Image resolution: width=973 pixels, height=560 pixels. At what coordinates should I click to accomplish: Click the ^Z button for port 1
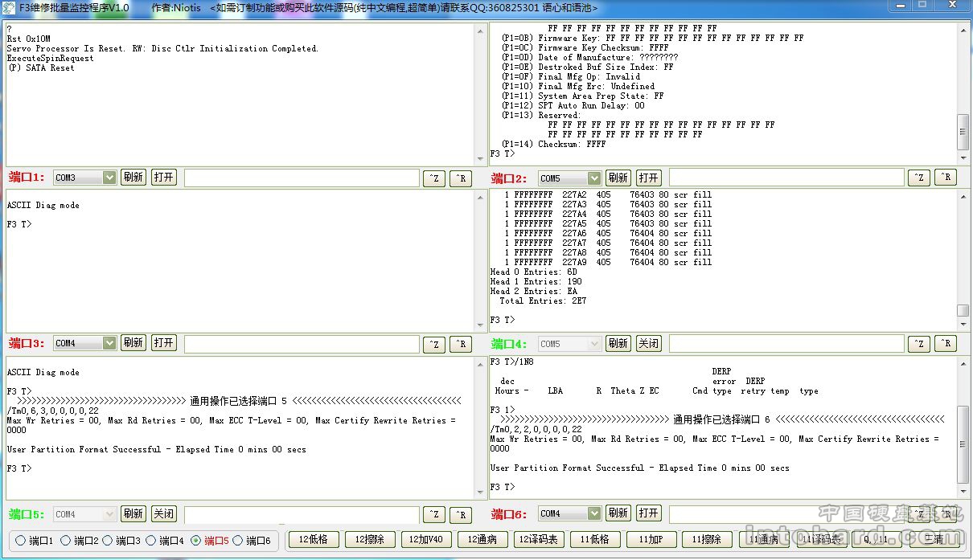coord(433,178)
